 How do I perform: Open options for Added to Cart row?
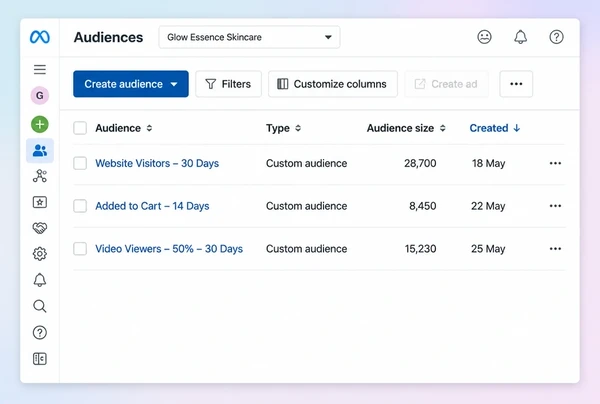coord(555,206)
